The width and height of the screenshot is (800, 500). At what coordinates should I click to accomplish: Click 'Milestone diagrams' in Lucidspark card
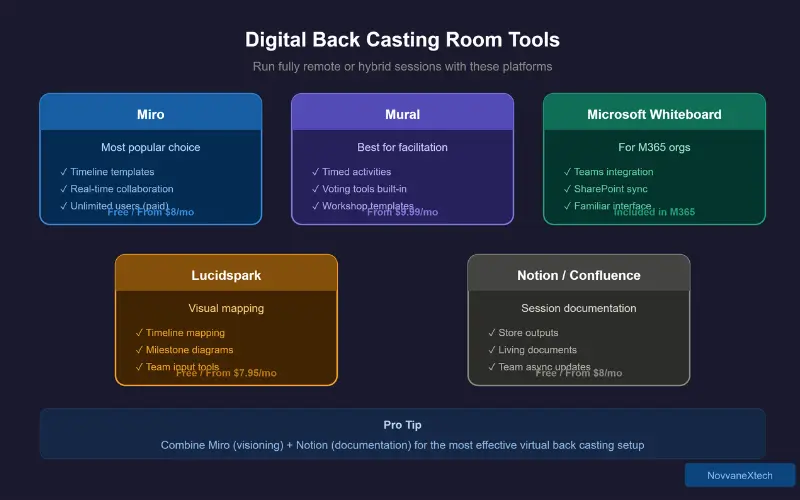tap(189, 350)
